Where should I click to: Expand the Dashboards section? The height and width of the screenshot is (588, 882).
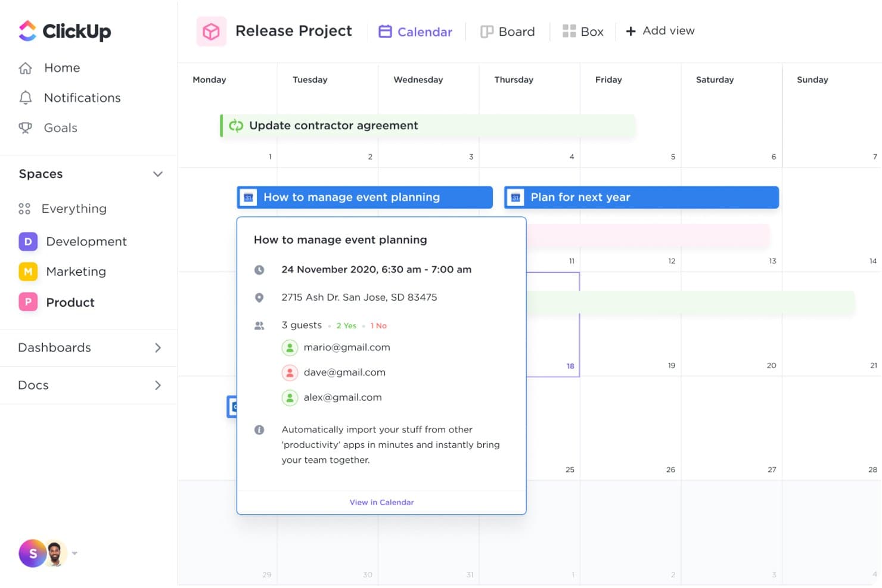[x=158, y=348]
